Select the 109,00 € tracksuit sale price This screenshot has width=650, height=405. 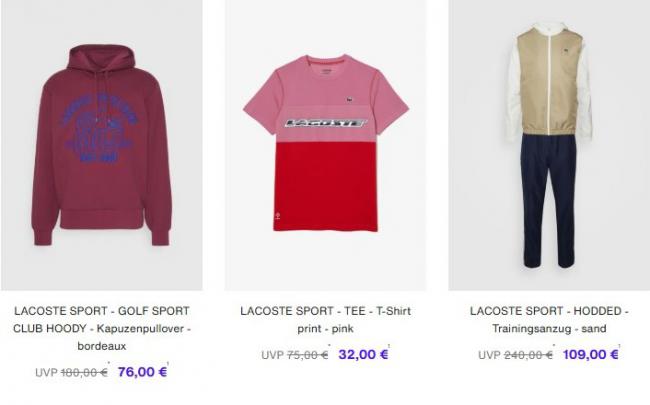point(590,354)
